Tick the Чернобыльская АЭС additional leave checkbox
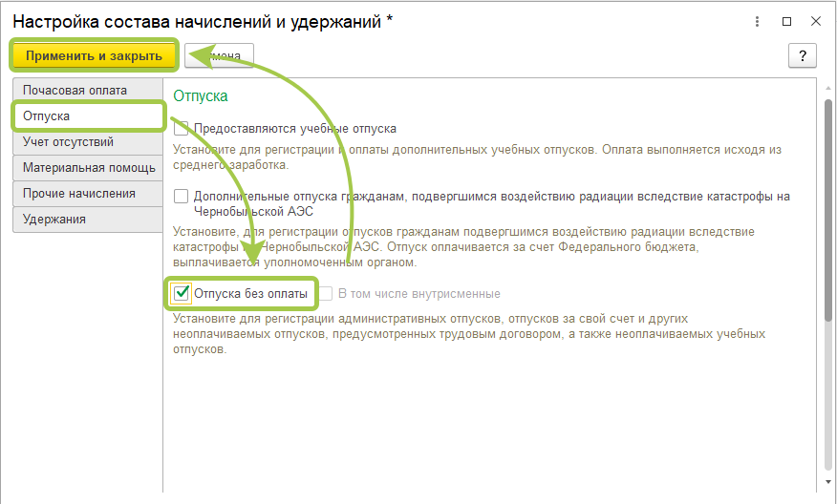Viewport: 837px width, 504px height. [x=182, y=197]
